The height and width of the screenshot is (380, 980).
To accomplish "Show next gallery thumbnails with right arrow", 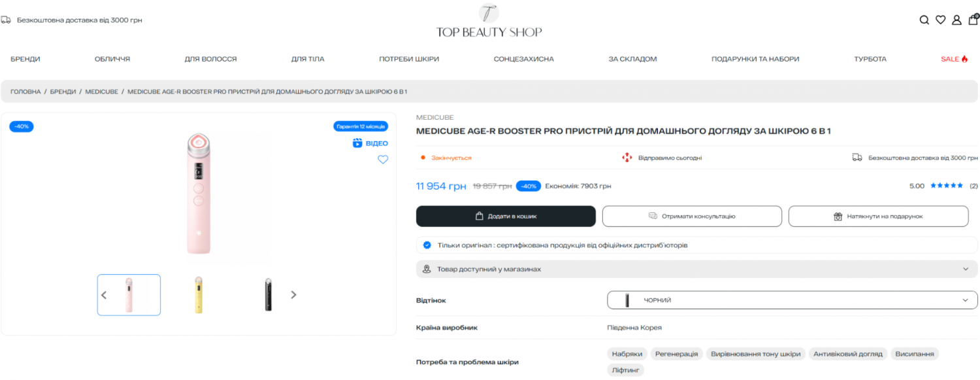I will click(x=293, y=295).
